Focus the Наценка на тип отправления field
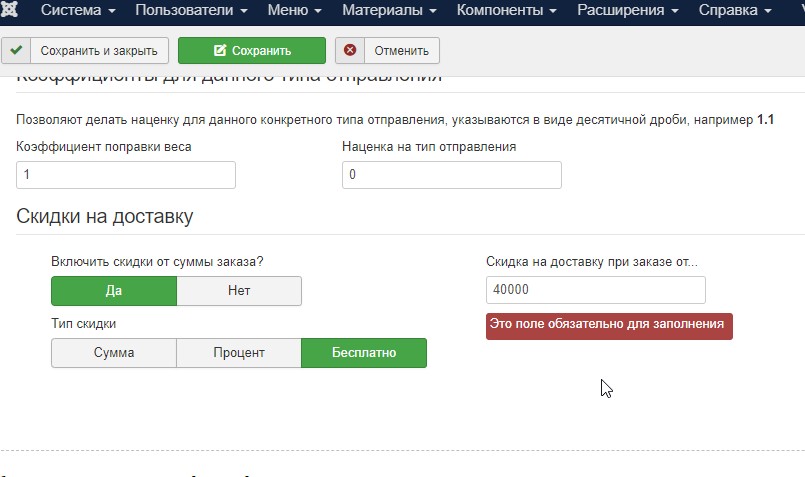The height and width of the screenshot is (477, 805). (x=451, y=175)
